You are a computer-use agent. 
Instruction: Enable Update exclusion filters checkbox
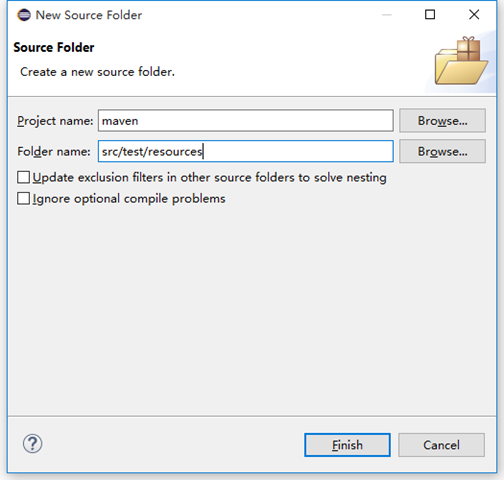[23, 177]
